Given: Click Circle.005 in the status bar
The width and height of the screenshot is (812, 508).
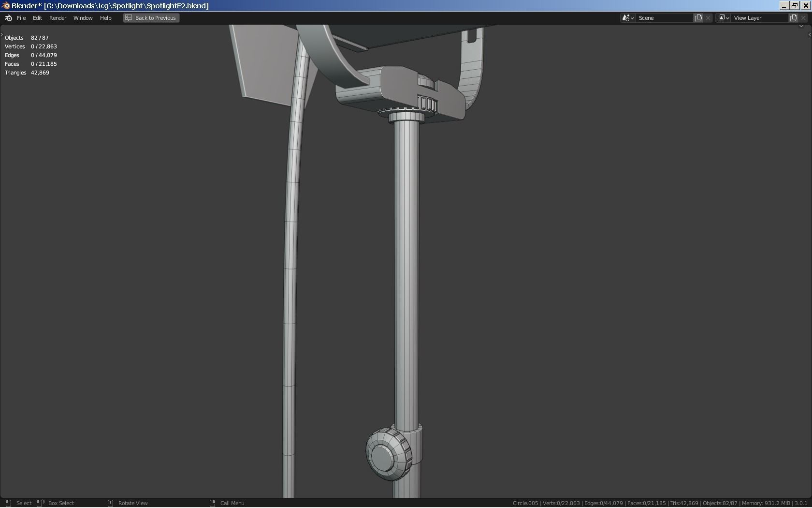Looking at the screenshot, I should coord(525,503).
